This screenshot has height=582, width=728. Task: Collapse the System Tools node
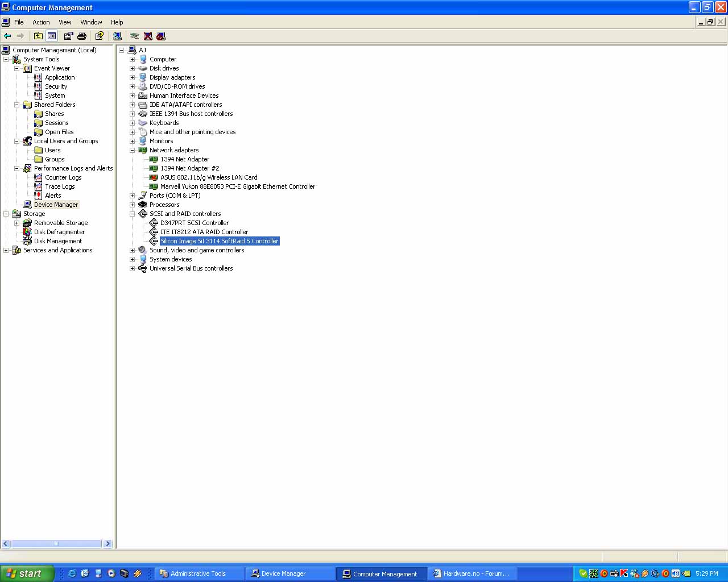pos(6,59)
